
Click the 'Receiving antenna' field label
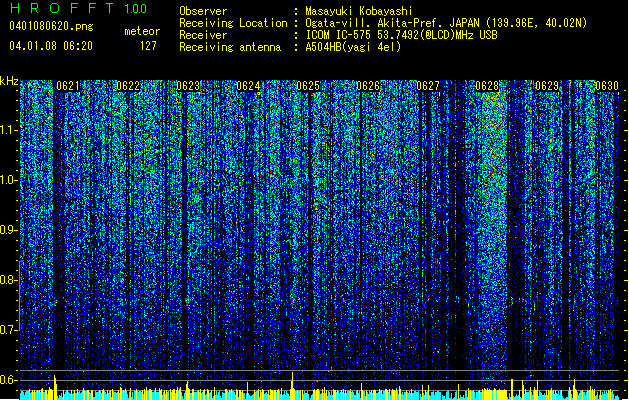(x=230, y=47)
